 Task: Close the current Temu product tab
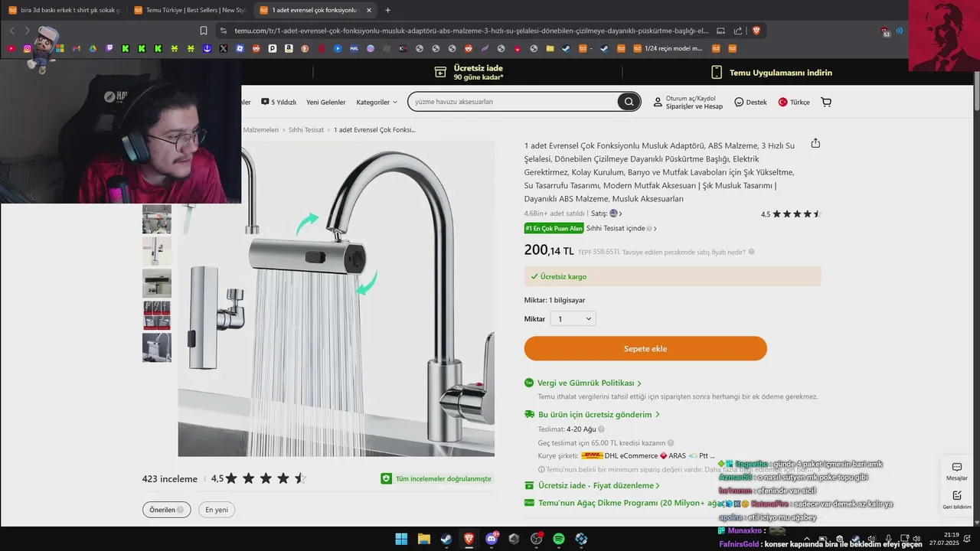(x=369, y=10)
